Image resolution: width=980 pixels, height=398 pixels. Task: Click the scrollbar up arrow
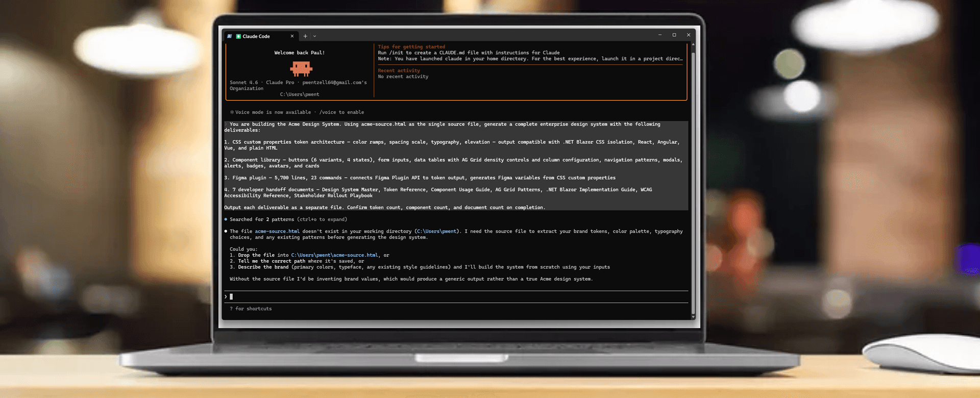[x=693, y=44]
